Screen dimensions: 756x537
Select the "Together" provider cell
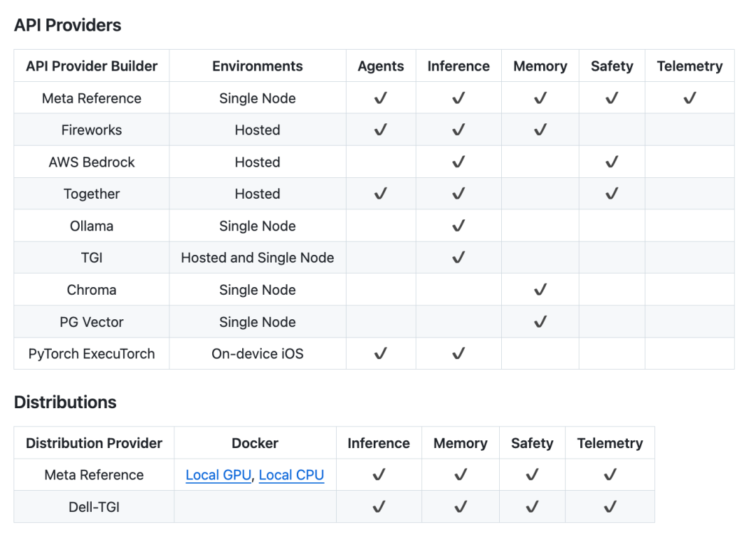pyautogui.click(x=92, y=194)
